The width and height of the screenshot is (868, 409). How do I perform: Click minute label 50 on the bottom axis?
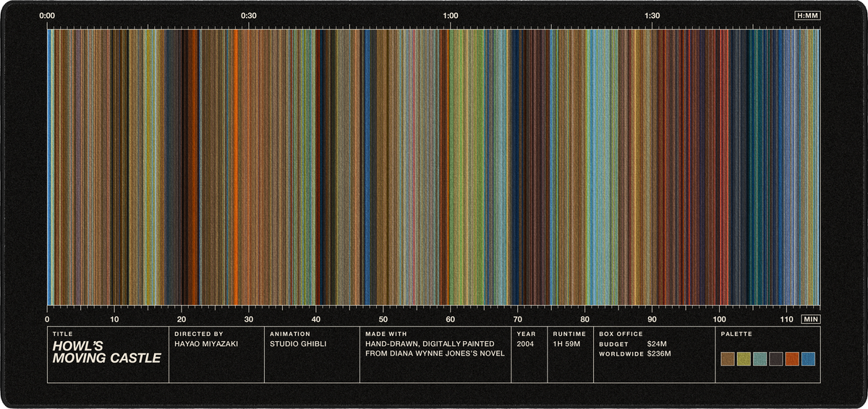383,319
